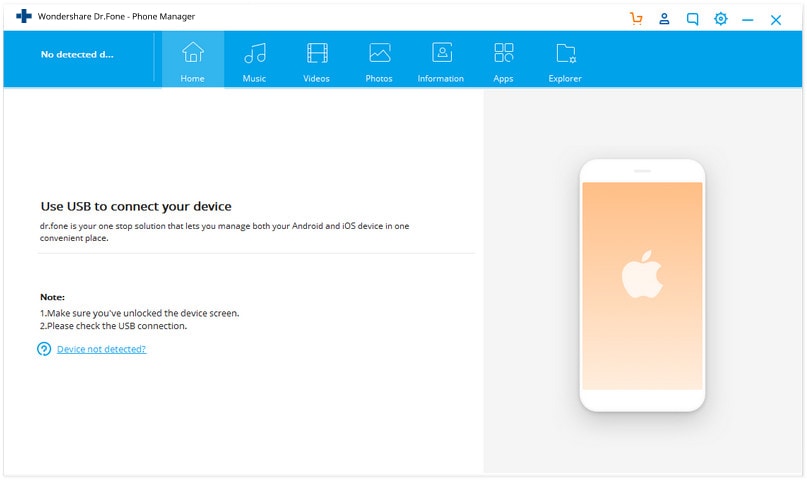The width and height of the screenshot is (807, 480).
Task: Click the question mark help icon
Action: (44, 349)
